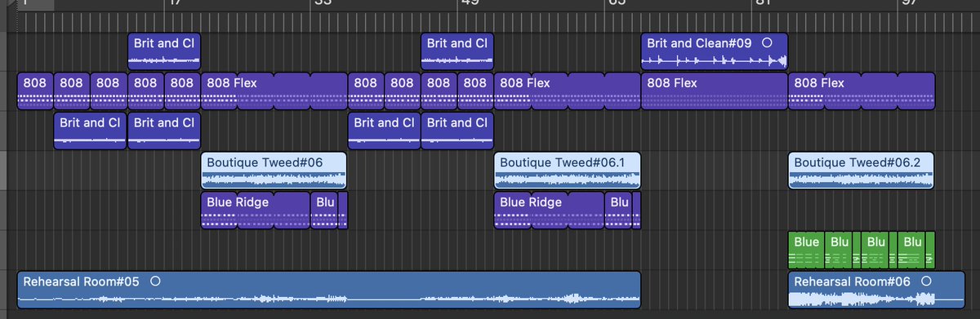
Task: Select the 808 Flex region starting at bar 85
Action: (862, 91)
